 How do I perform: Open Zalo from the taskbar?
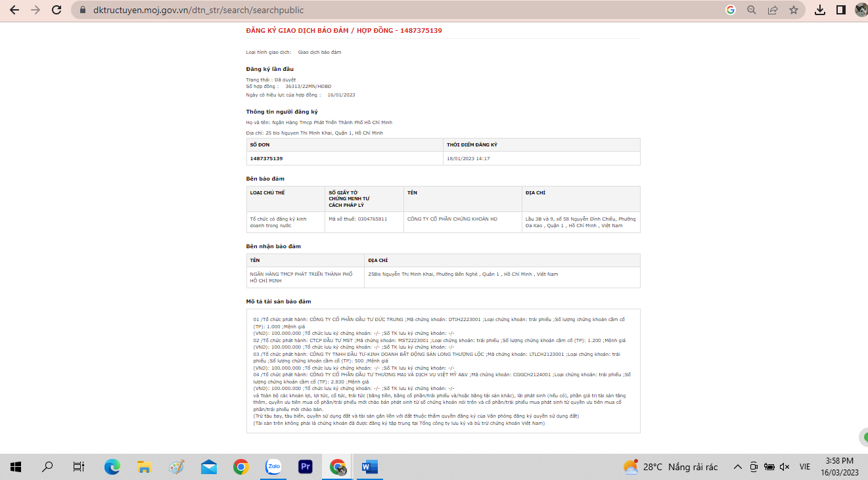[273, 467]
